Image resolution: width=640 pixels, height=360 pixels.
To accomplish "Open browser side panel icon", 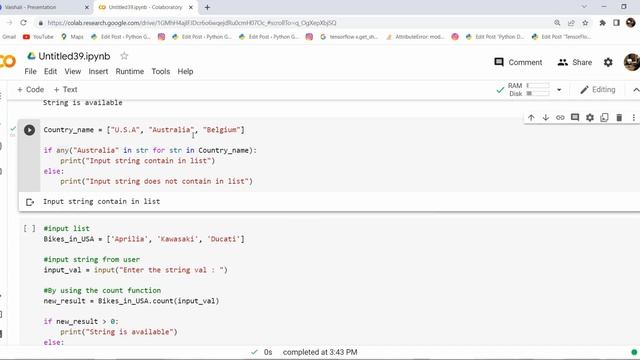I will point(616,23).
